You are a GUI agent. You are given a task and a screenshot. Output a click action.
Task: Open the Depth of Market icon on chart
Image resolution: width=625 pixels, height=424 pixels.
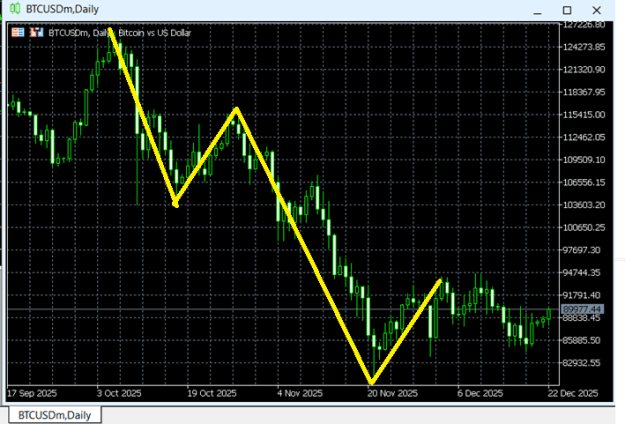pyautogui.click(x=18, y=32)
